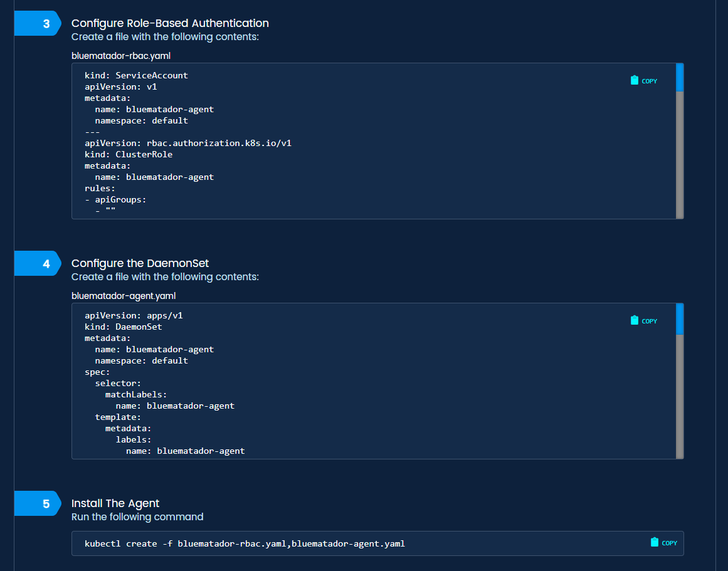Select the step 3 number badge
The width and height of the screenshot is (728, 571).
(x=46, y=24)
